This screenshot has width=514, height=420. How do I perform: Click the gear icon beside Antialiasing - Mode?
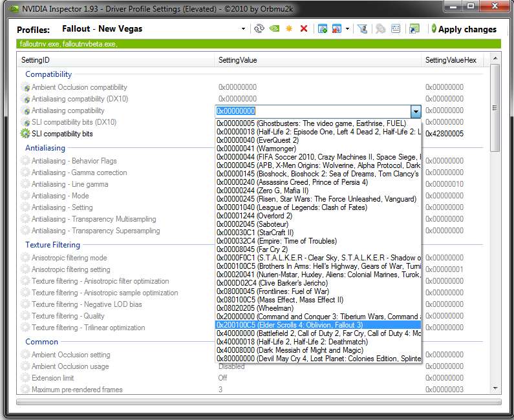[x=25, y=196]
